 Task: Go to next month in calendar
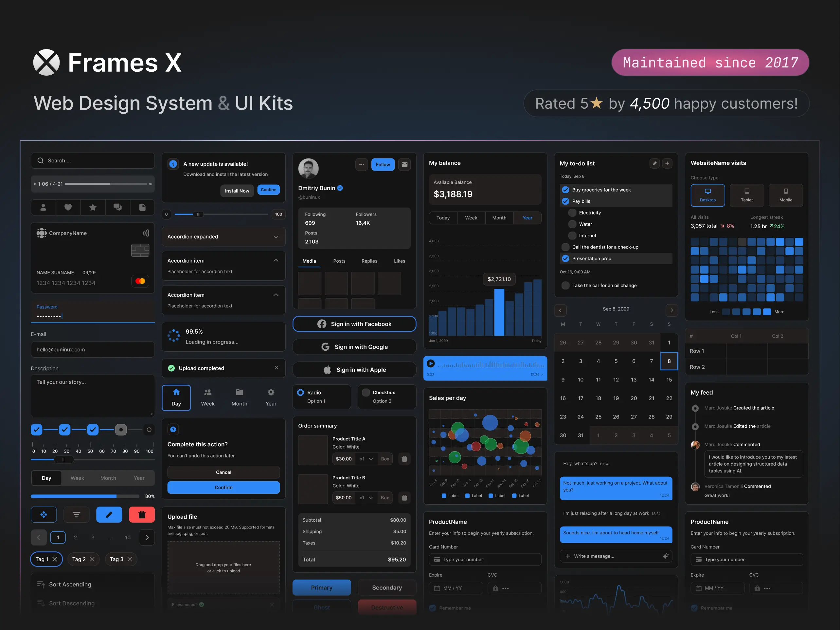[x=672, y=310]
